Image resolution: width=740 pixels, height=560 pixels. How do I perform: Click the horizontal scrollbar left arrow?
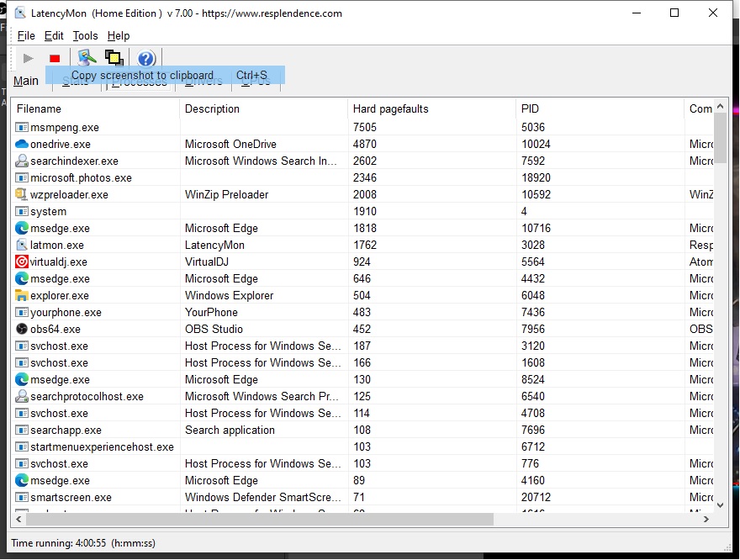tap(18, 520)
